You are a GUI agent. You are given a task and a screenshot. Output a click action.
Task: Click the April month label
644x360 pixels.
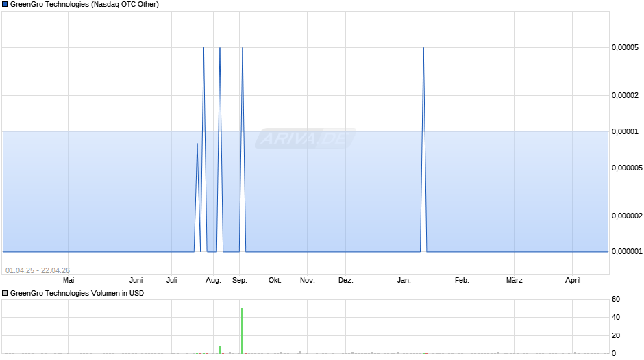573,281
